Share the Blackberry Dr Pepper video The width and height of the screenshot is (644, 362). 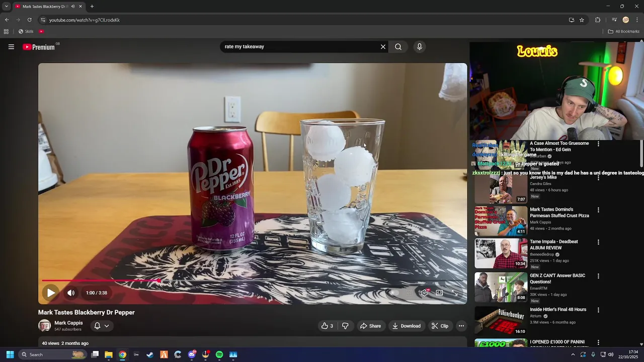pyautogui.click(x=370, y=326)
